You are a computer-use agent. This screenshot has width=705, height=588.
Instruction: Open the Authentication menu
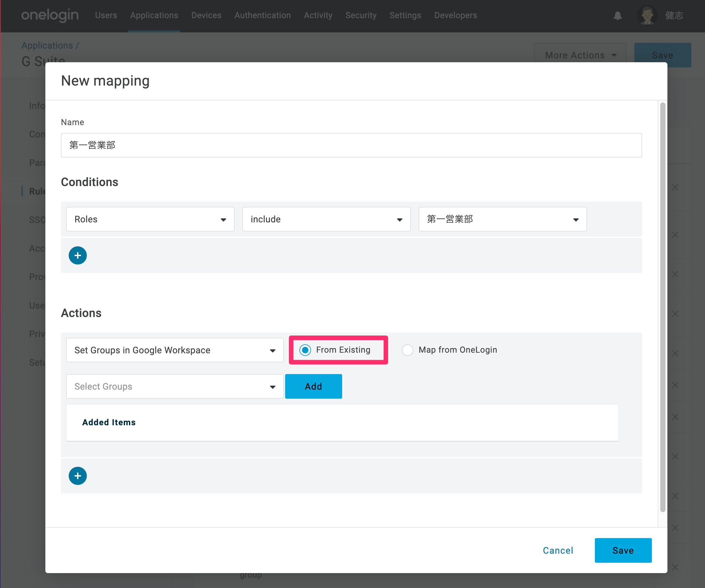[x=262, y=16]
